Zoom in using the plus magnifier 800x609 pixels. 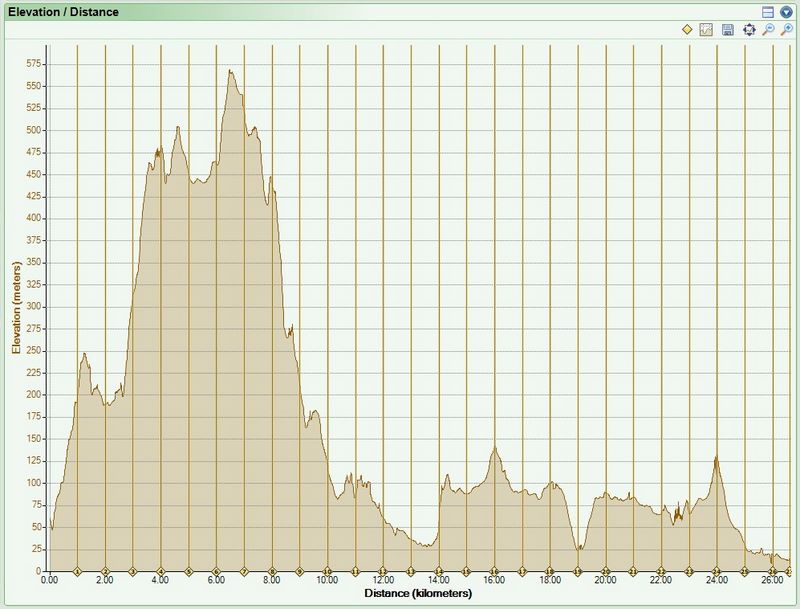[x=787, y=30]
